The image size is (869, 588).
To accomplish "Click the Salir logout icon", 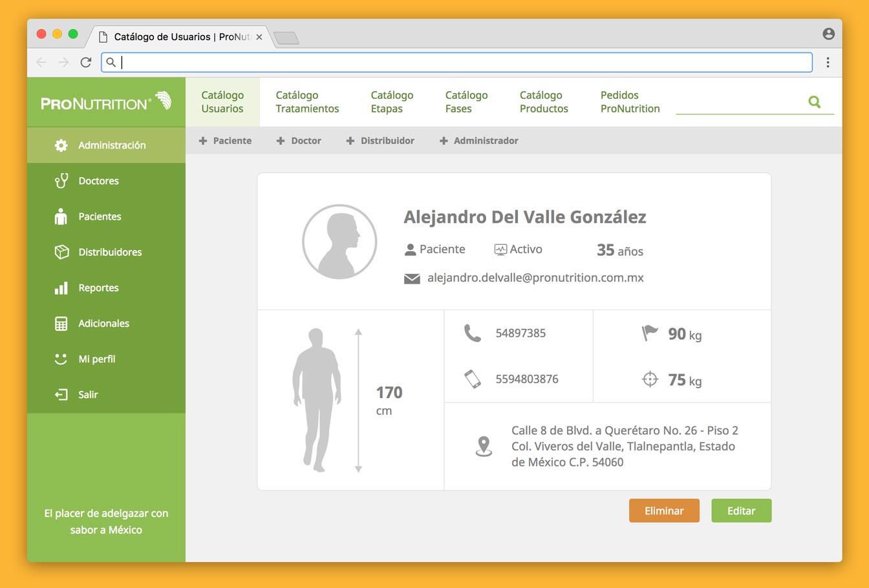I will click(x=61, y=395).
